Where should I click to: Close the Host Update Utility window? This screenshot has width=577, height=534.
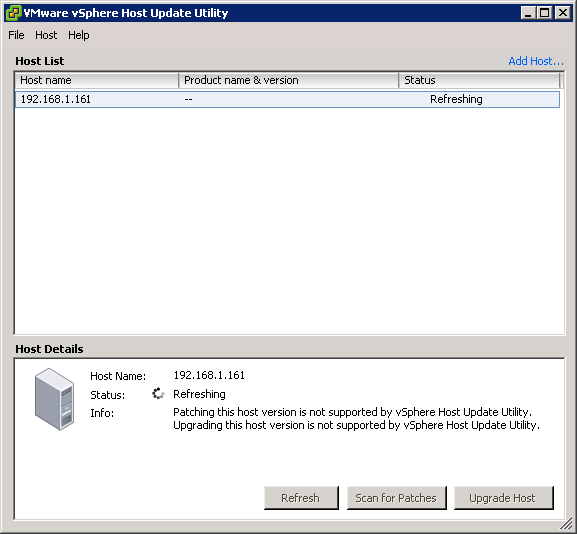563,13
